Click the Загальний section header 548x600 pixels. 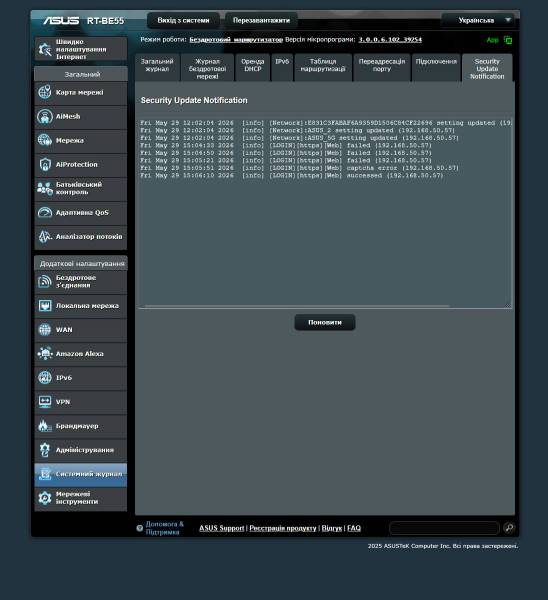(81, 74)
